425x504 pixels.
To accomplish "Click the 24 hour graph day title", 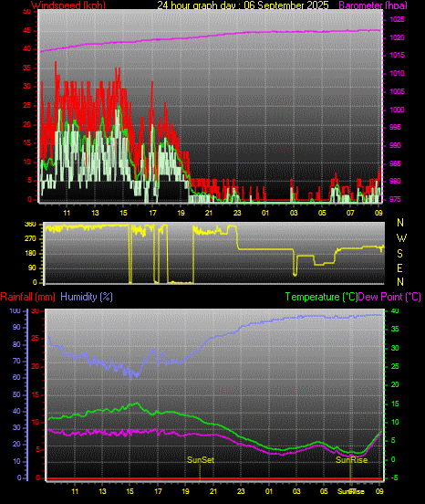I will [243, 5].
